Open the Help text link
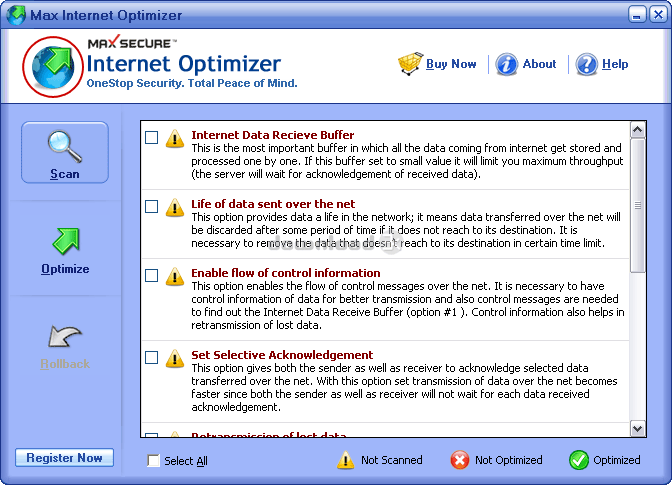 [615, 64]
